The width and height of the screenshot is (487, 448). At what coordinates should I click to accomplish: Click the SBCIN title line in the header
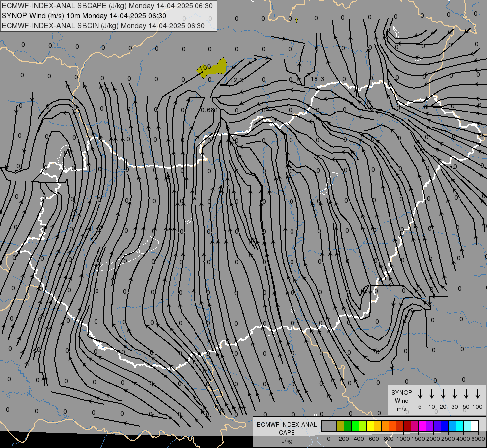(x=103, y=26)
